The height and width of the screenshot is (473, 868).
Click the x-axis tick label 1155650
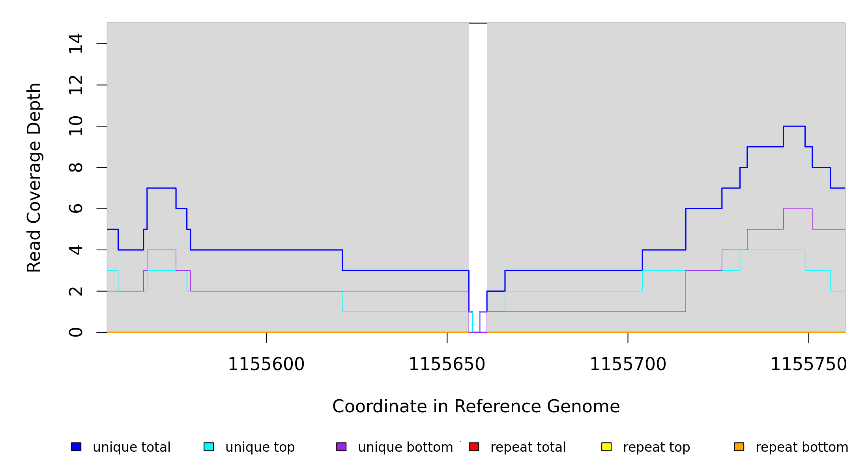point(447,364)
